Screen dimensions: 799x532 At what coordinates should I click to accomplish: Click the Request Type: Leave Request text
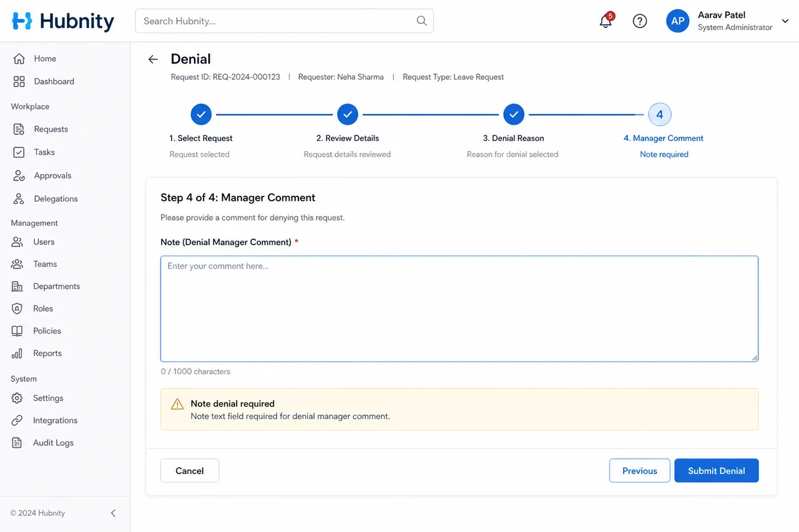[x=453, y=77]
